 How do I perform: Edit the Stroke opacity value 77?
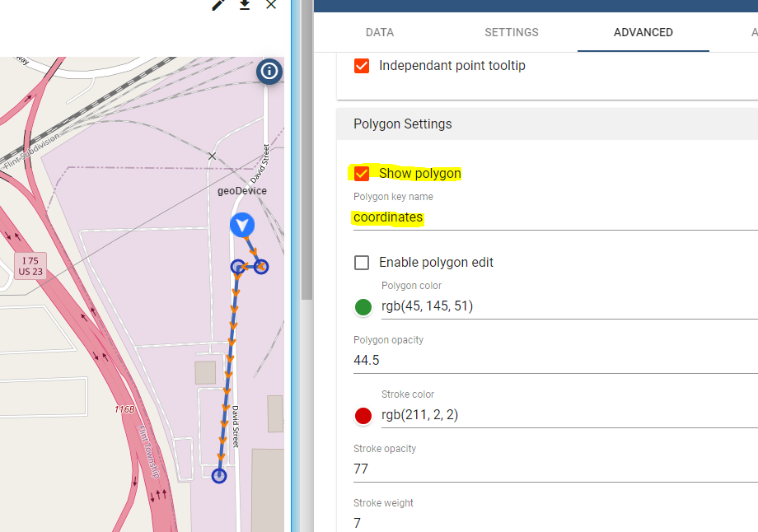pyautogui.click(x=555, y=469)
